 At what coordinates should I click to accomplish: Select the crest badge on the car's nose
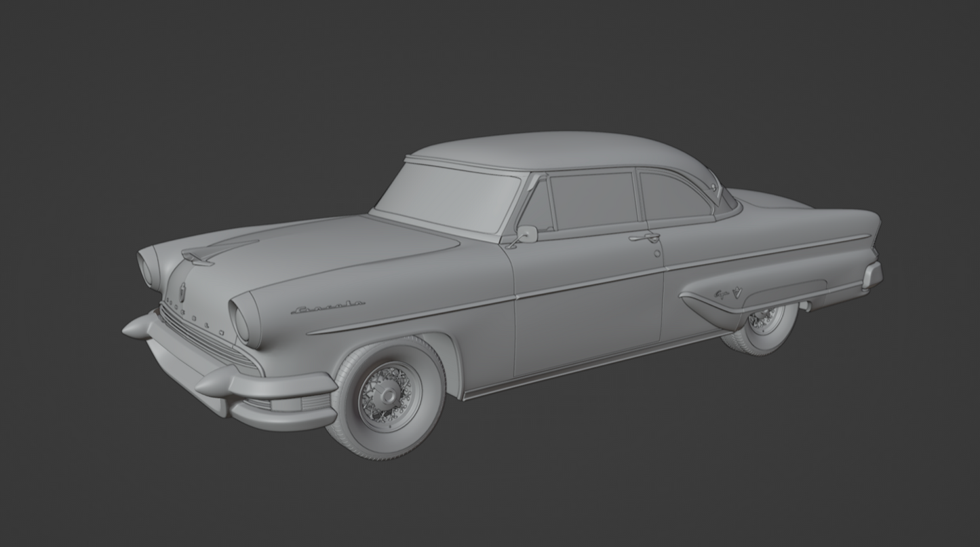182,292
